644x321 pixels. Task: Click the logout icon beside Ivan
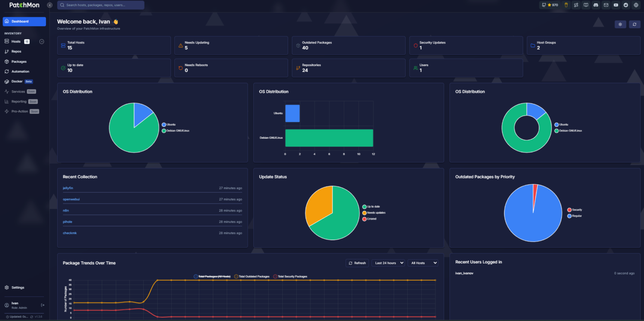click(x=43, y=305)
